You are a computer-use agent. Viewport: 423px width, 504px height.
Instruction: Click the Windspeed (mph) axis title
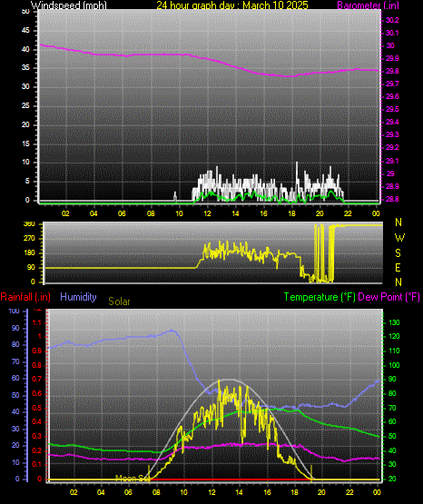[x=68, y=5]
